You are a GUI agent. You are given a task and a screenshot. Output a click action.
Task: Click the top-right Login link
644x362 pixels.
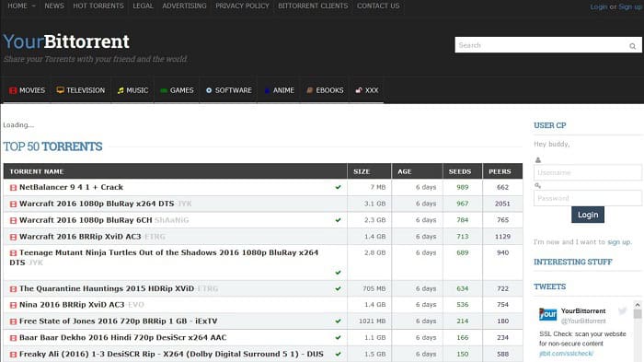(599, 6)
